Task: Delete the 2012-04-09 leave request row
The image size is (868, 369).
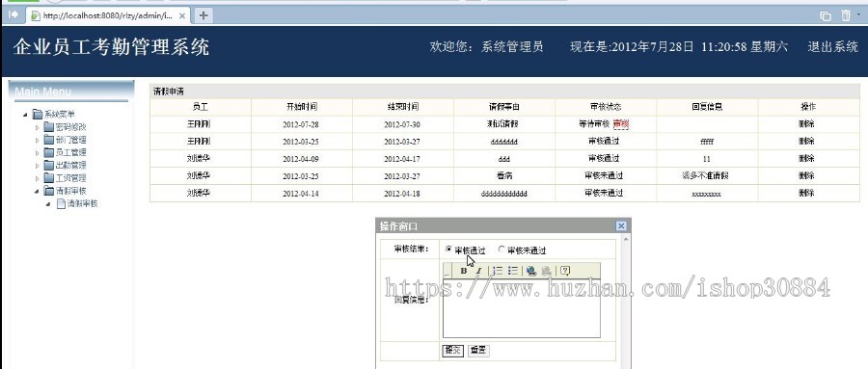Action: (806, 159)
